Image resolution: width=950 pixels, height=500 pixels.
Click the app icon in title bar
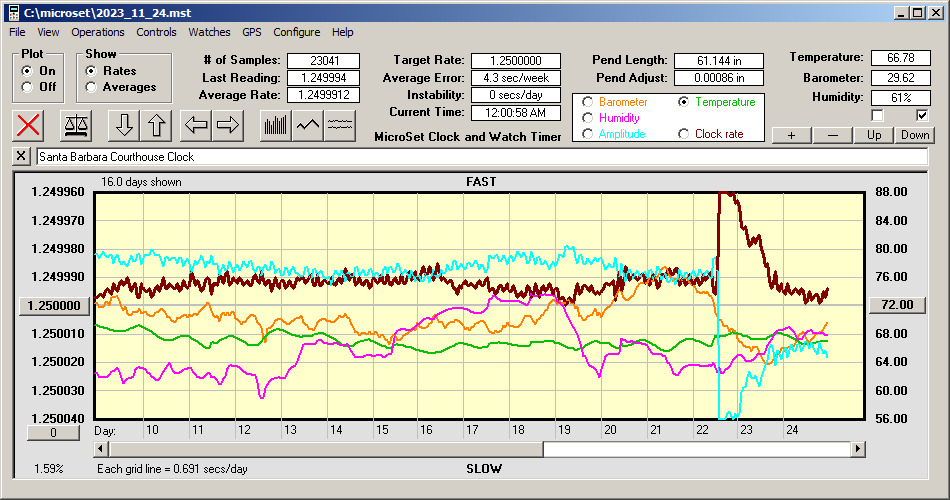(x=13, y=12)
